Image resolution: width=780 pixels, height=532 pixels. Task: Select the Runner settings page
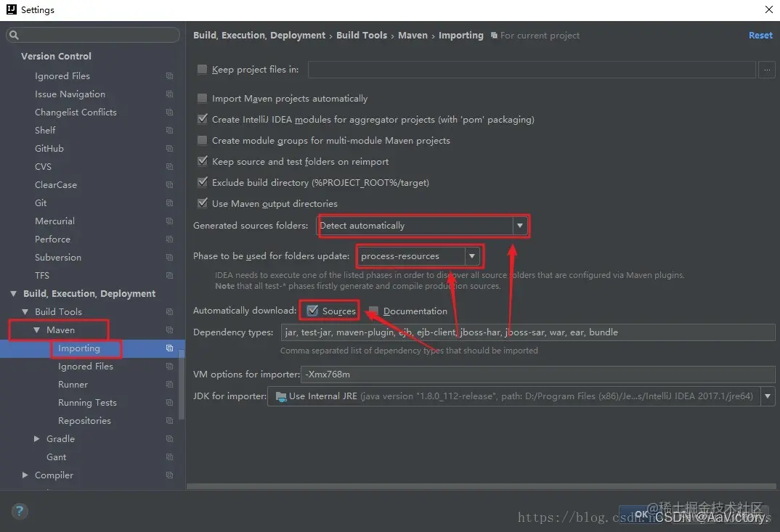pos(73,385)
